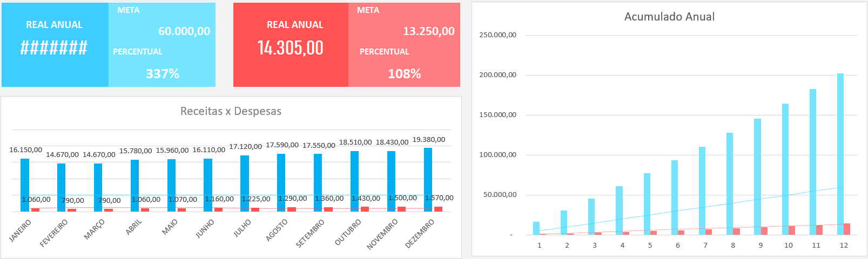Screen dimensions: 868x259
Task: Select the 19.380,00 data label
Action: click(x=429, y=140)
